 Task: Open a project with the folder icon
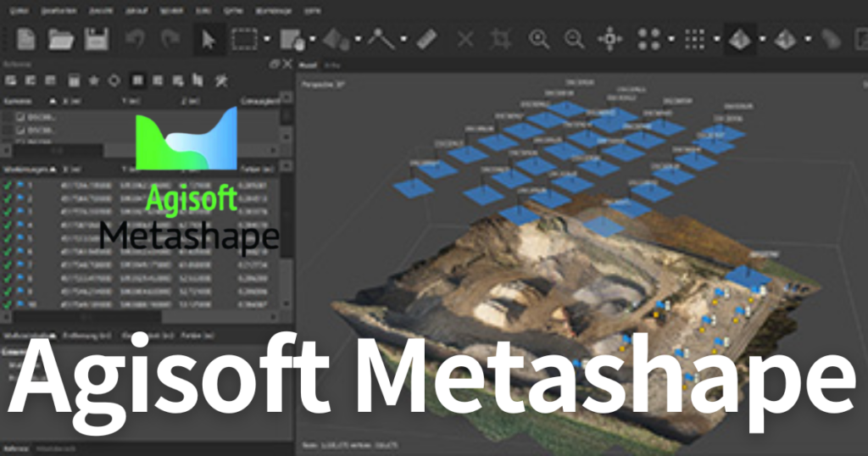click(60, 38)
